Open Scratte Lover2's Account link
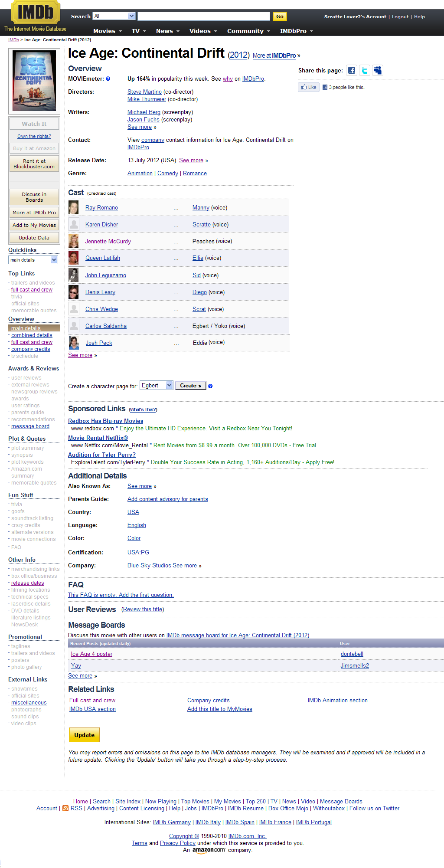The height and width of the screenshot is (868, 444). [x=355, y=17]
